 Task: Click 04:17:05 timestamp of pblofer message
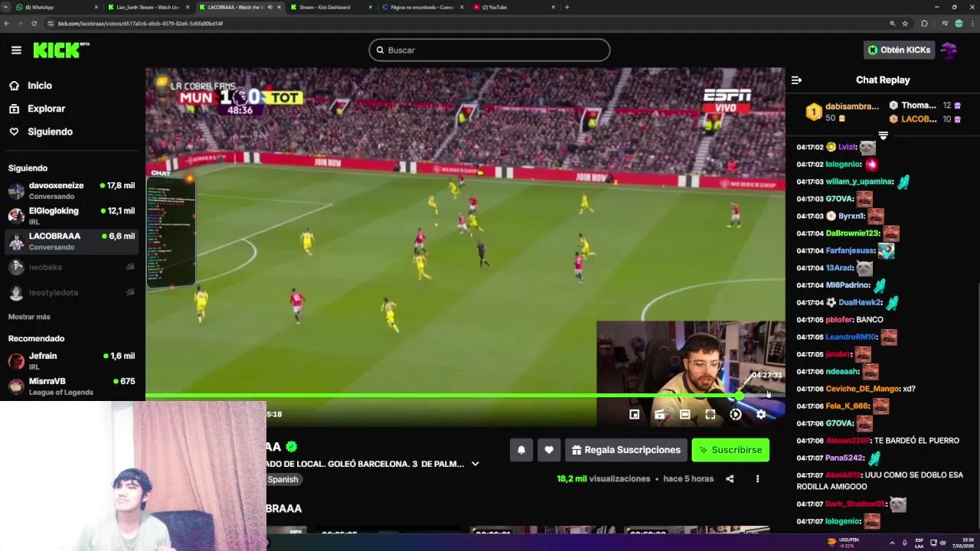coord(809,320)
